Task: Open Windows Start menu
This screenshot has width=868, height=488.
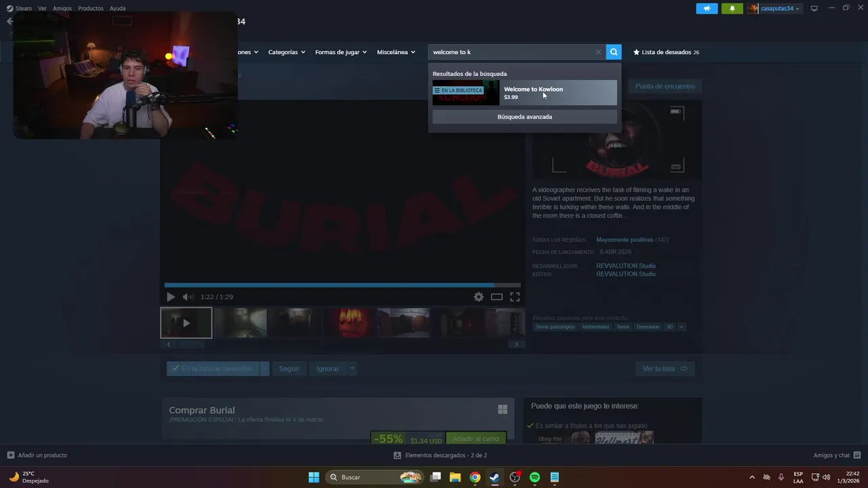Action: (x=314, y=477)
